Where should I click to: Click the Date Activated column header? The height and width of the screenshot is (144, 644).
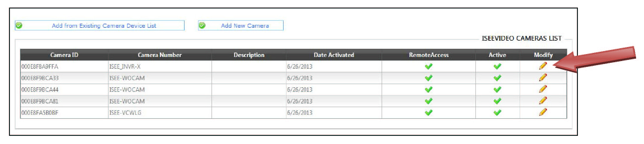coord(334,55)
